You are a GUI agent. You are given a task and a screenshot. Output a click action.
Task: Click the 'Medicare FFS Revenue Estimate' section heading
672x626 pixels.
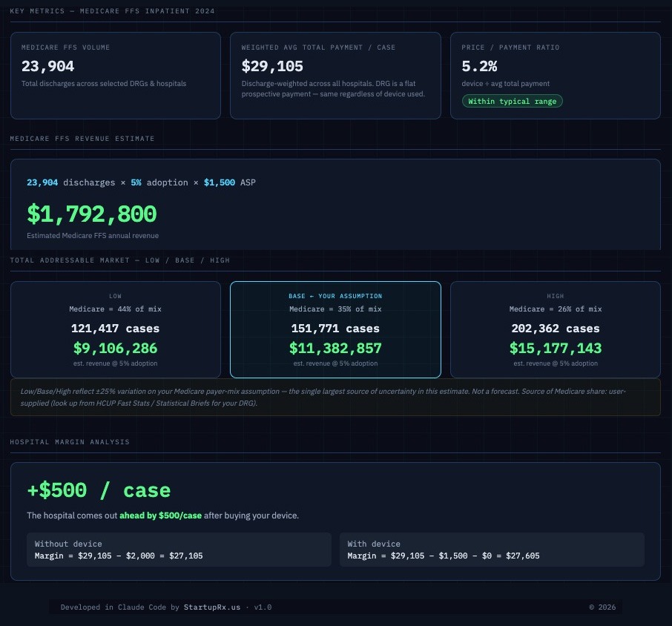(82, 139)
